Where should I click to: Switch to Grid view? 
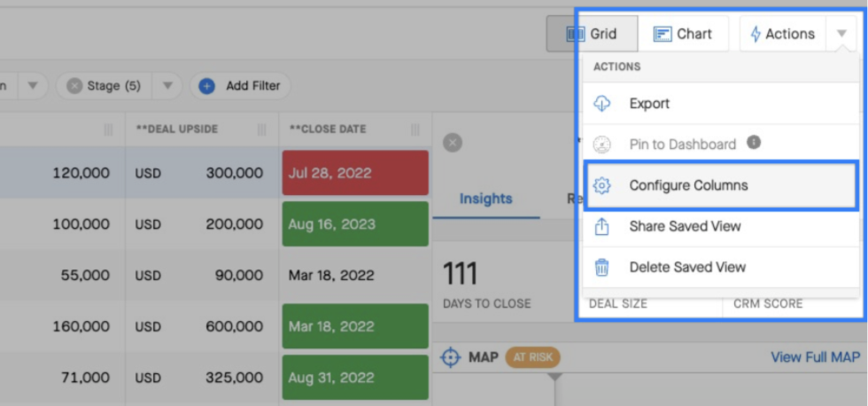(592, 34)
